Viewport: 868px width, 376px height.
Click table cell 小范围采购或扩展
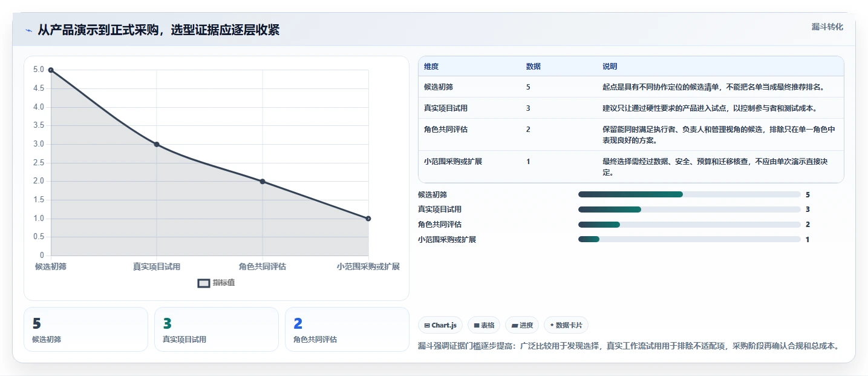click(x=453, y=162)
